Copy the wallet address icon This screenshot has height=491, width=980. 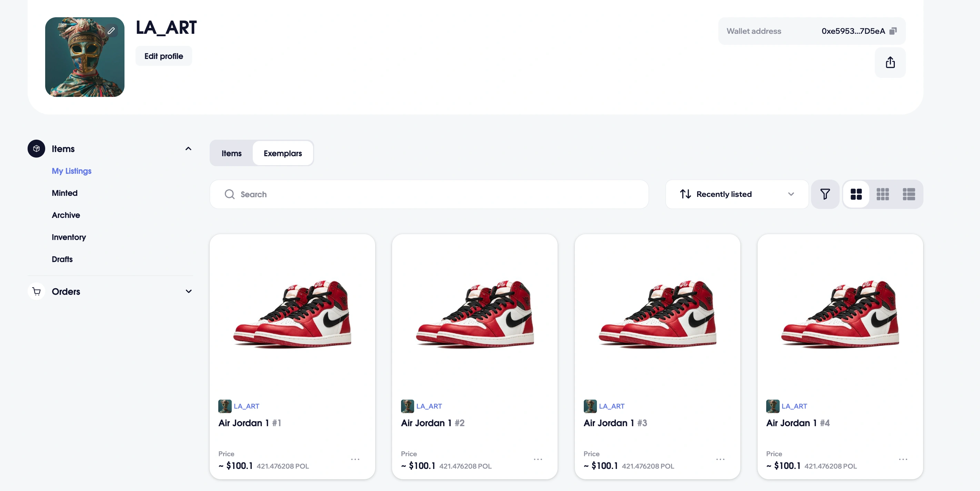click(x=893, y=31)
